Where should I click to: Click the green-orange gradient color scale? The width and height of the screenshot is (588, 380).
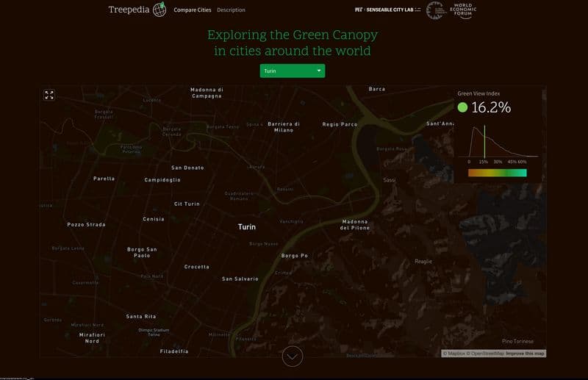pyautogui.click(x=498, y=173)
